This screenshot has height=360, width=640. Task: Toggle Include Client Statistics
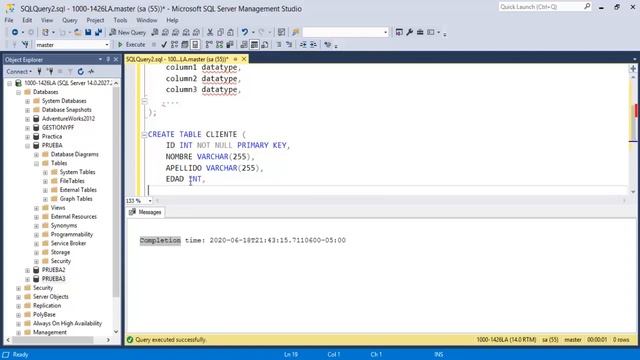pos(230,44)
